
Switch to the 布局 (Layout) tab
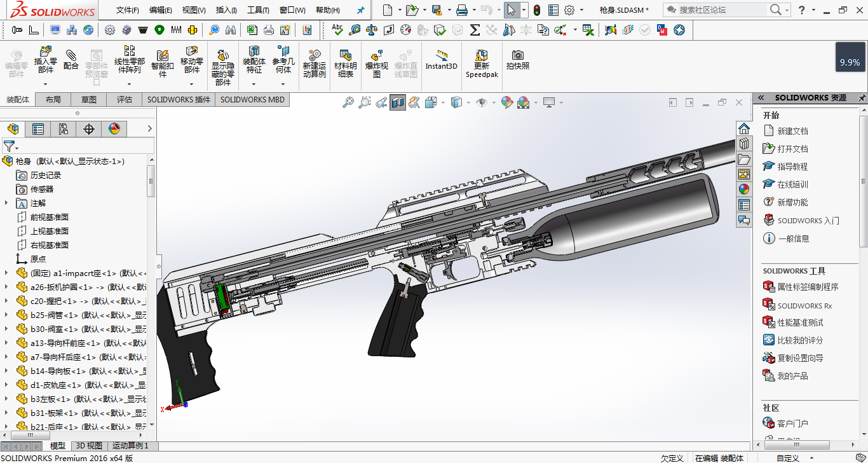coord(53,99)
